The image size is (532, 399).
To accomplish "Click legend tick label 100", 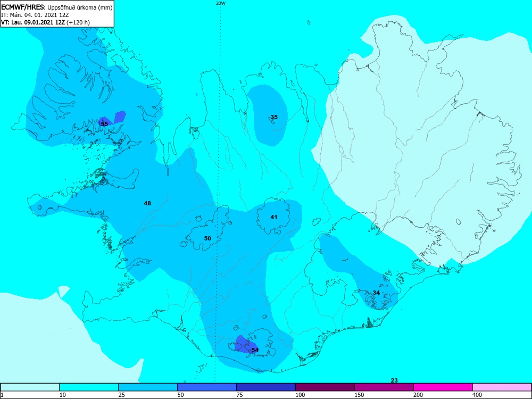I will [301, 395].
